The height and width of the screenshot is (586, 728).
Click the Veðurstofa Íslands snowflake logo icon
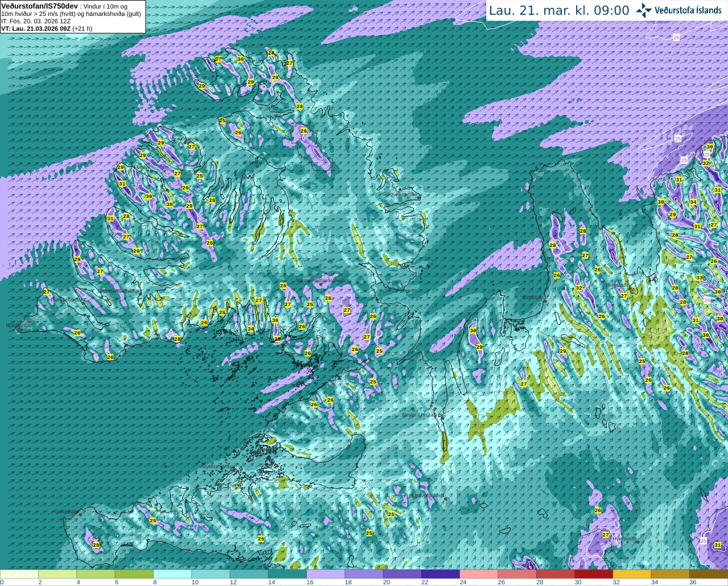[x=643, y=10]
